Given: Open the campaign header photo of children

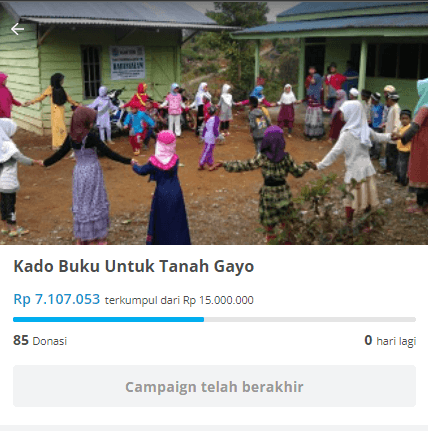Looking at the screenshot, I should [214, 123].
